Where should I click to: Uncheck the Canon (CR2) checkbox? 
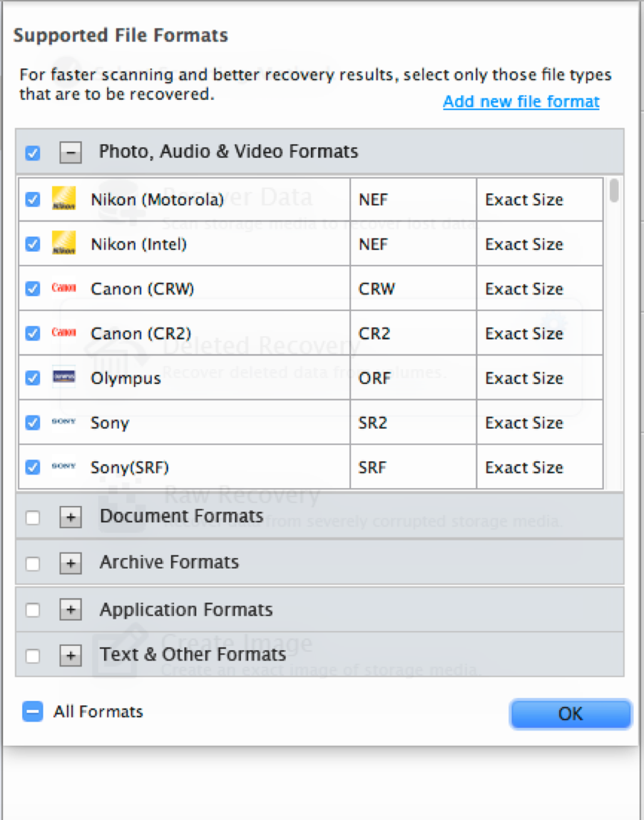click(32, 333)
